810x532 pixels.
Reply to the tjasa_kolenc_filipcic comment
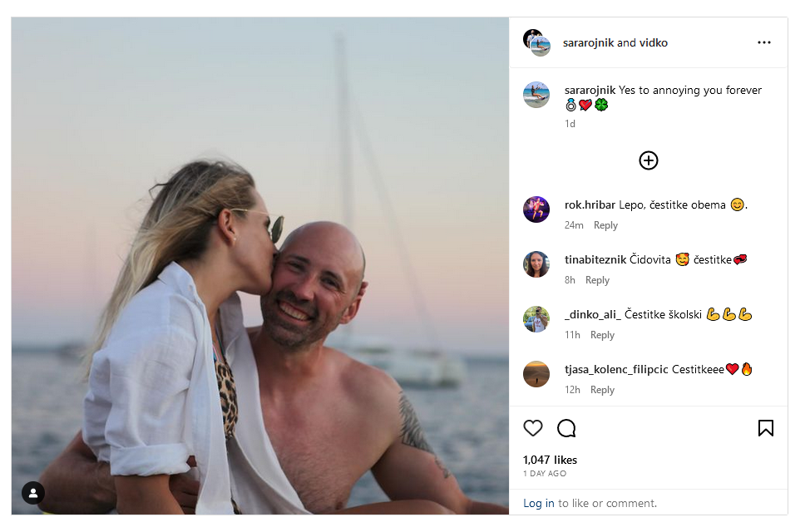(602, 390)
